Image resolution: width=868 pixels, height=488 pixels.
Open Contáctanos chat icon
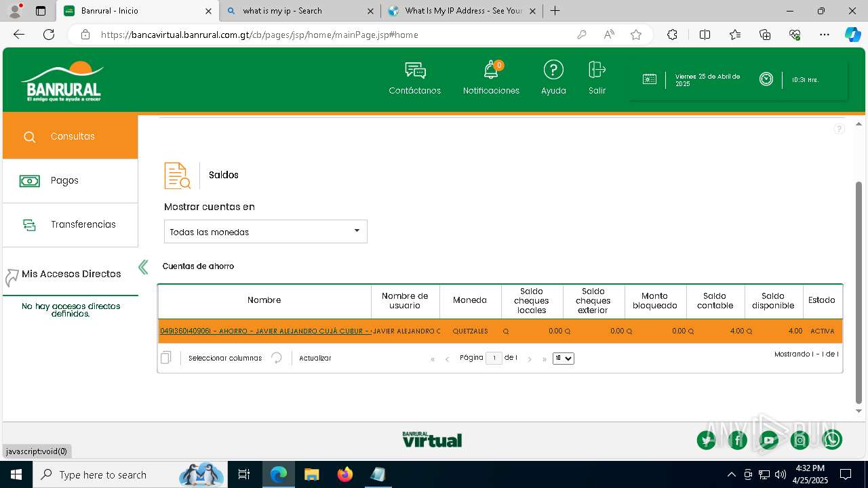click(x=415, y=70)
